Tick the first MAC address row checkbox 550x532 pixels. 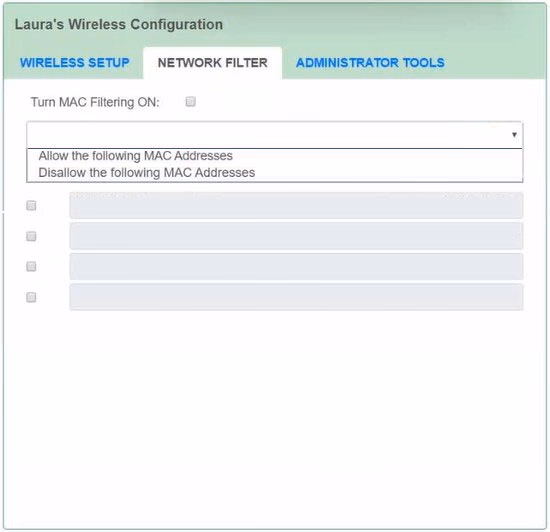(x=31, y=206)
